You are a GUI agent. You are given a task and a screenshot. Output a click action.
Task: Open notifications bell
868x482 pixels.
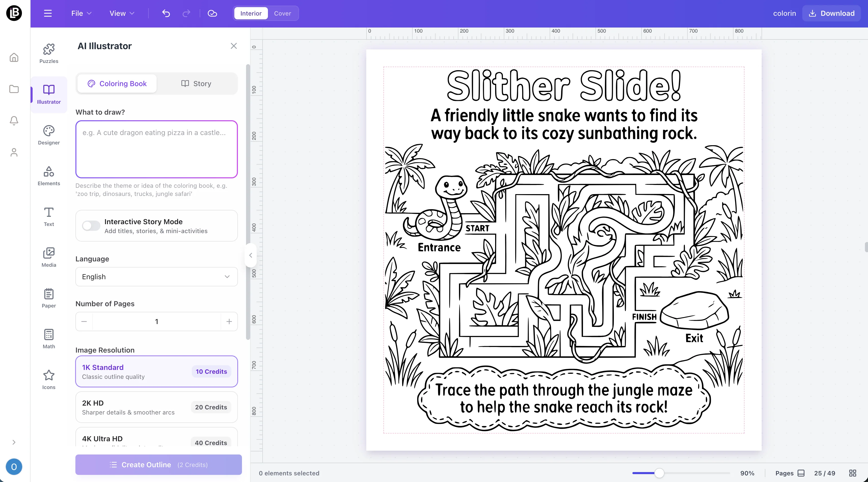coord(14,121)
